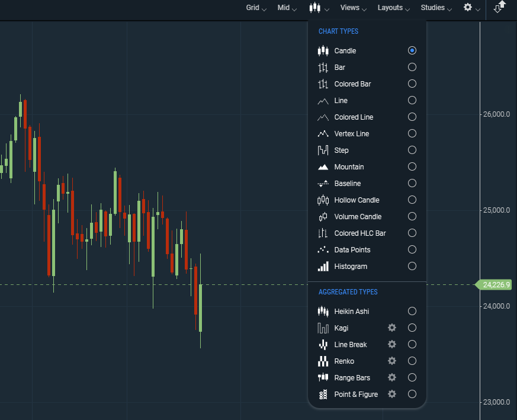Open the settings gear in top toolbar
Viewport: 517px width, 420px height.
click(468, 8)
